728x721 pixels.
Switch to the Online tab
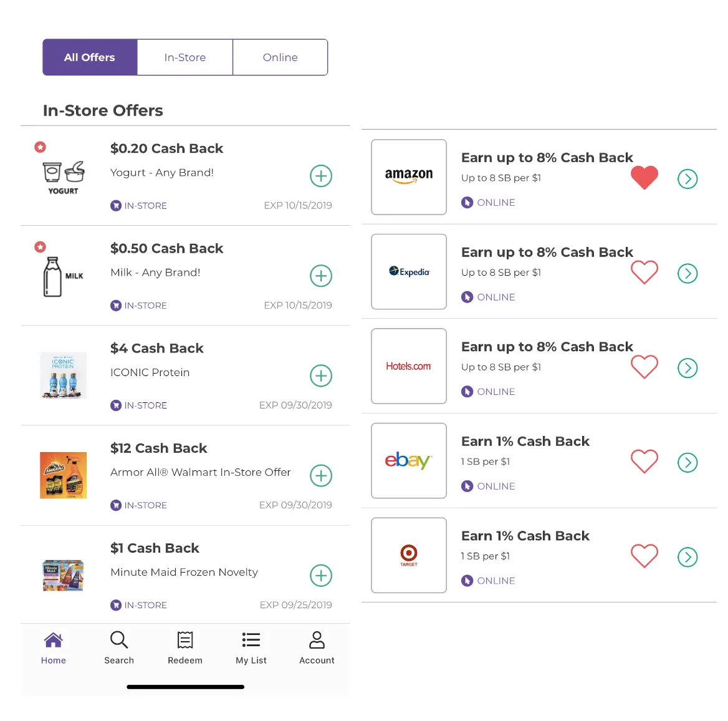pyautogui.click(x=280, y=57)
